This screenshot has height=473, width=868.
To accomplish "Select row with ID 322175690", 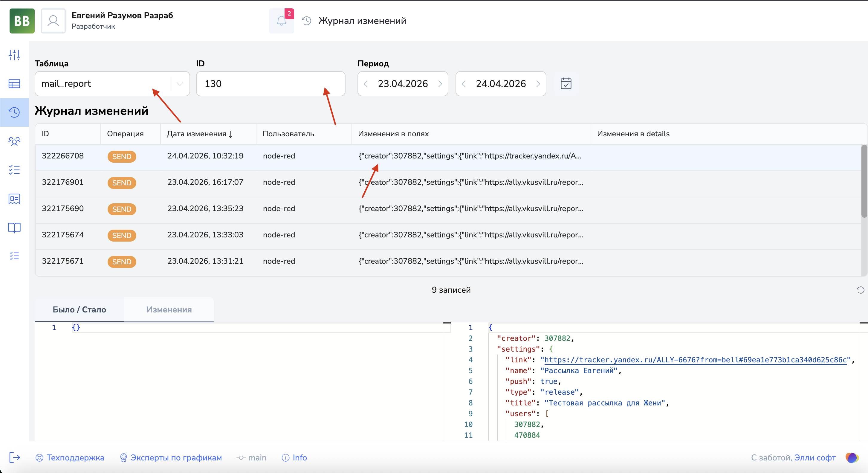I will coord(63,208).
